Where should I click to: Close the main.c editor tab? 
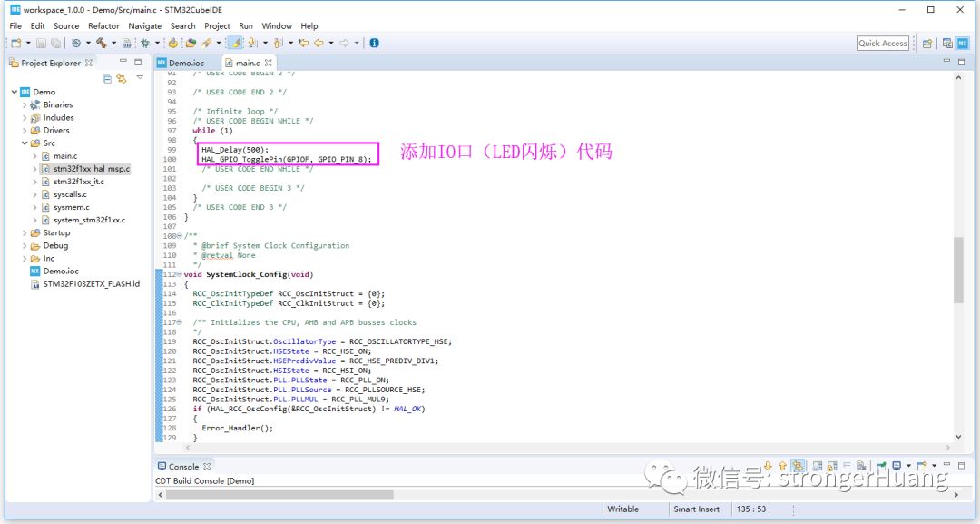[x=268, y=63]
